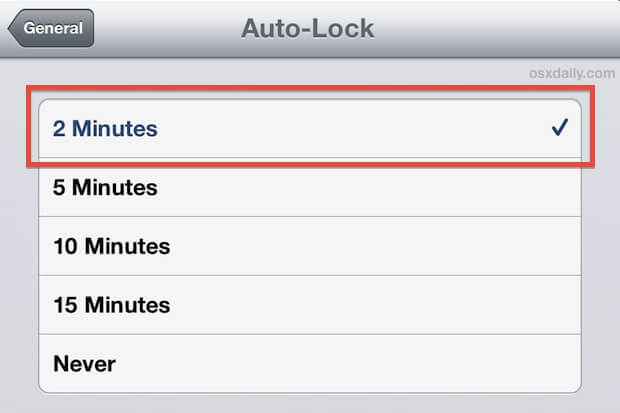The image size is (620, 413).
Task: Pick the 15 Minutes option
Action: [300, 305]
